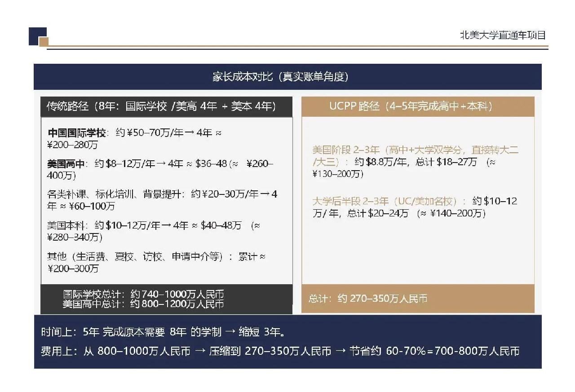Image resolution: width=575 pixels, height=392 pixels.
Task: Click the 节省约 60-70% savings text
Action: (x=386, y=351)
